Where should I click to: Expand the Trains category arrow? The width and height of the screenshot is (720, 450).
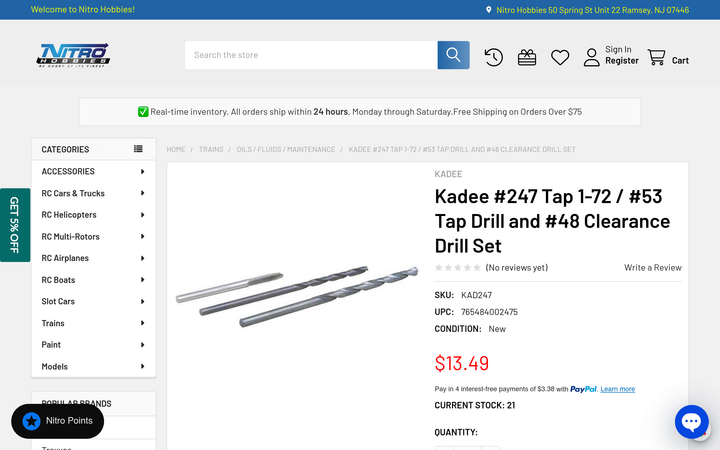tap(142, 323)
